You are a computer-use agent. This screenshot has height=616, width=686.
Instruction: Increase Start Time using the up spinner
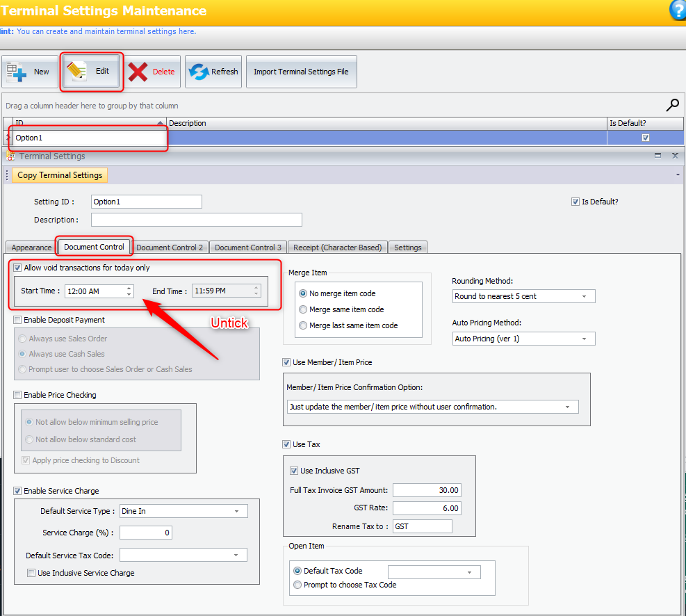[x=129, y=288]
